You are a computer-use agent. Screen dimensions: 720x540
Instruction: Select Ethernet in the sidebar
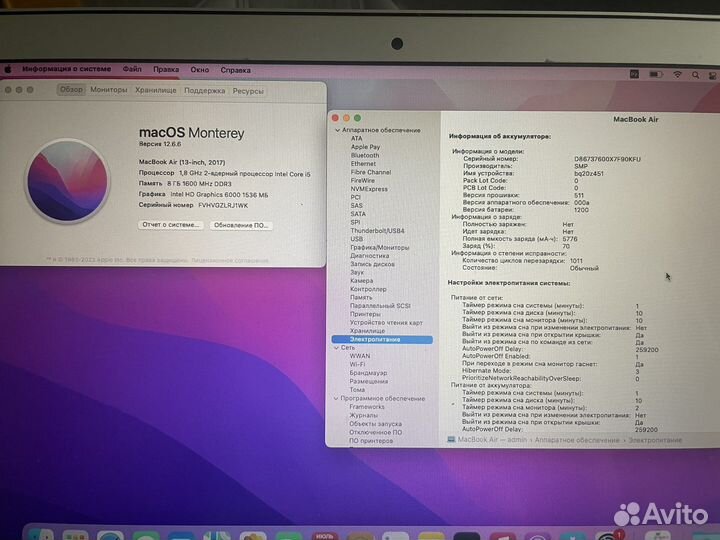point(363,163)
